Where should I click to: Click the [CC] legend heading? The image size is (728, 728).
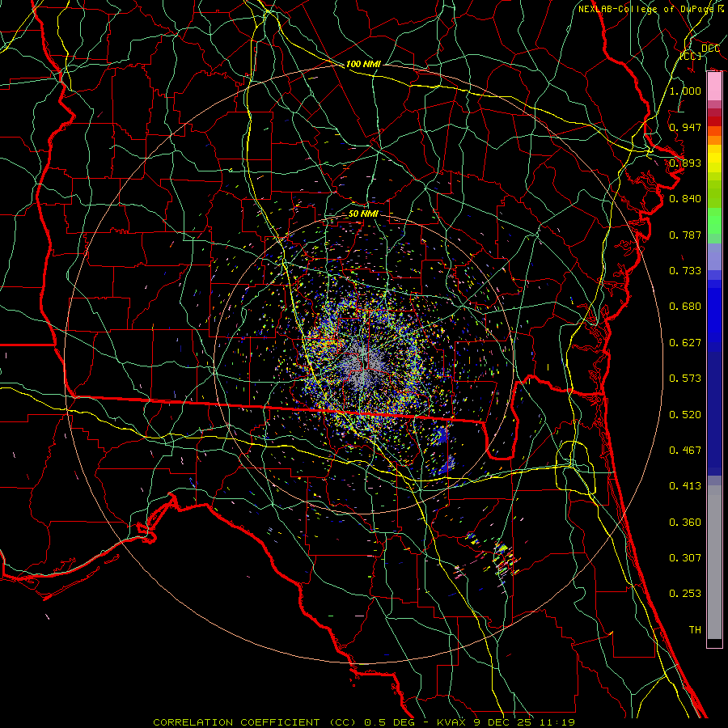691,56
